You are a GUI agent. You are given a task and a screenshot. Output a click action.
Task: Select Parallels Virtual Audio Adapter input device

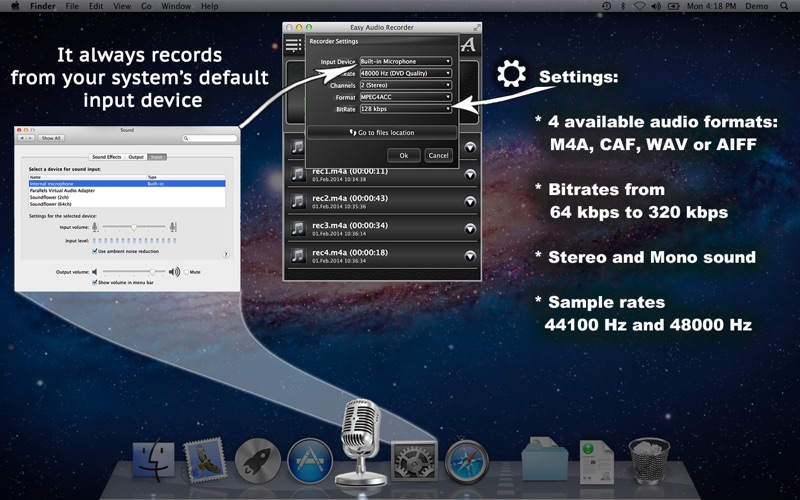(x=127, y=190)
